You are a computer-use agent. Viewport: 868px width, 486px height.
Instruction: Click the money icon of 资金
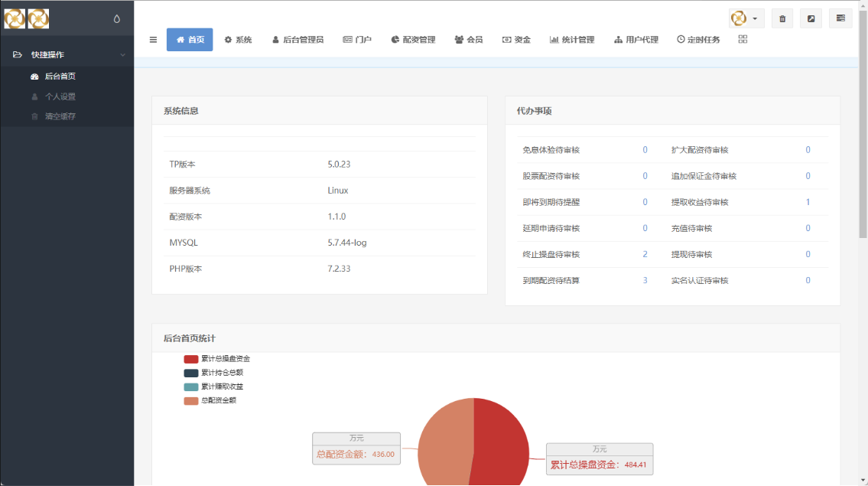pos(506,40)
